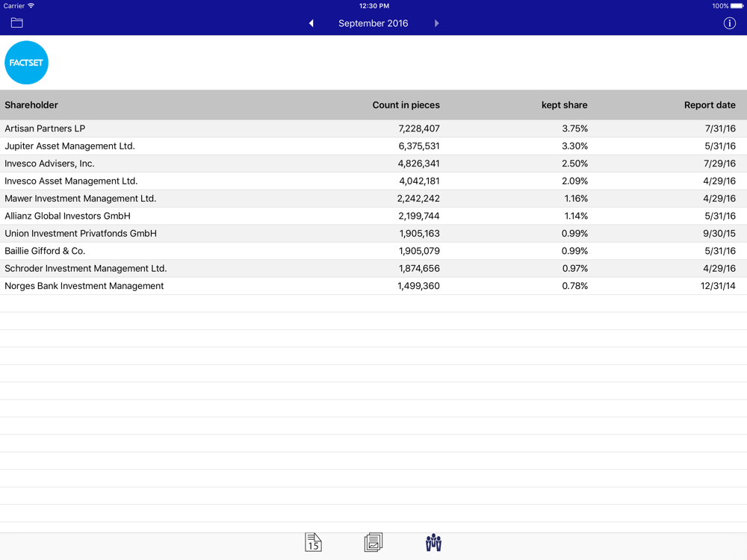Select the shareholders people tab
This screenshot has width=747, height=560.
point(433,542)
